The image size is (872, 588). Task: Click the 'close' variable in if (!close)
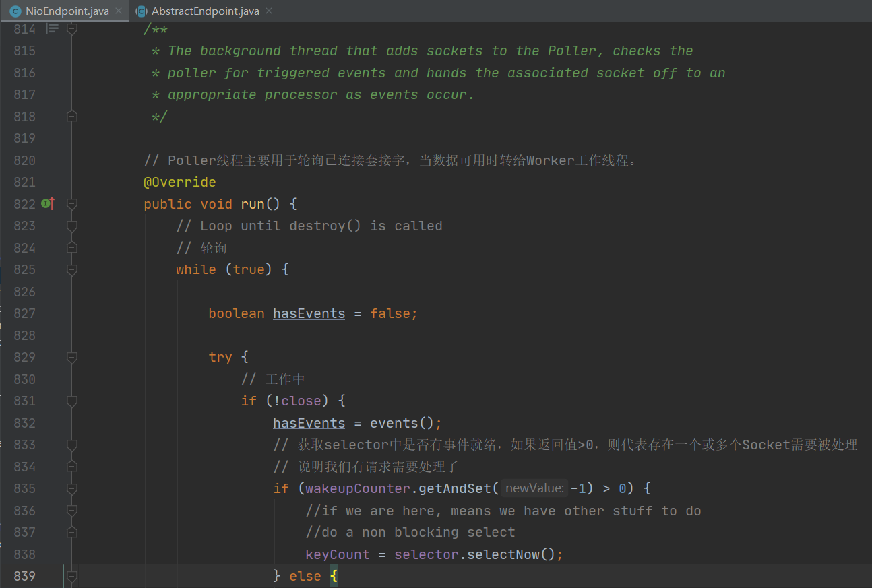(x=301, y=401)
